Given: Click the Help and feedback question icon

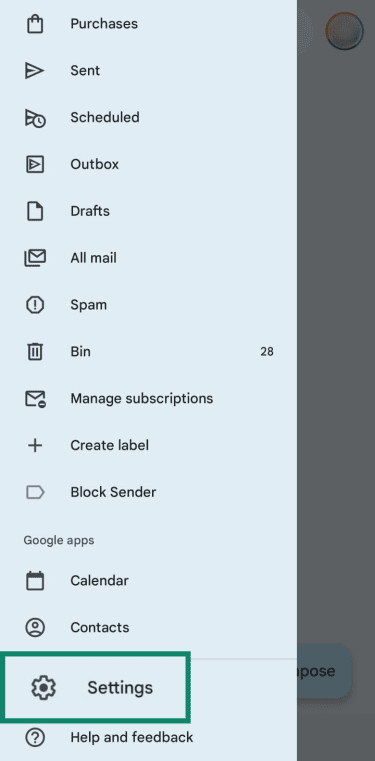Looking at the screenshot, I should coord(35,738).
